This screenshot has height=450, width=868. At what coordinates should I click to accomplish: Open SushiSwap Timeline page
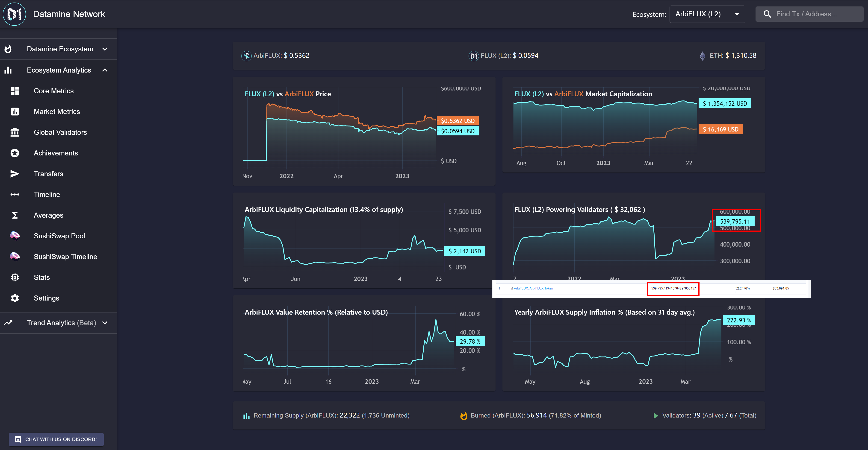59,257
